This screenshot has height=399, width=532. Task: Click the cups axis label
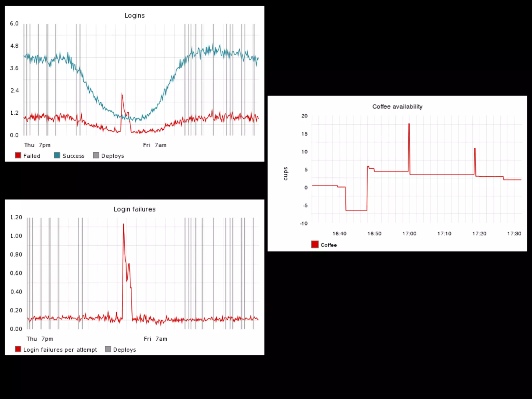tap(285, 174)
